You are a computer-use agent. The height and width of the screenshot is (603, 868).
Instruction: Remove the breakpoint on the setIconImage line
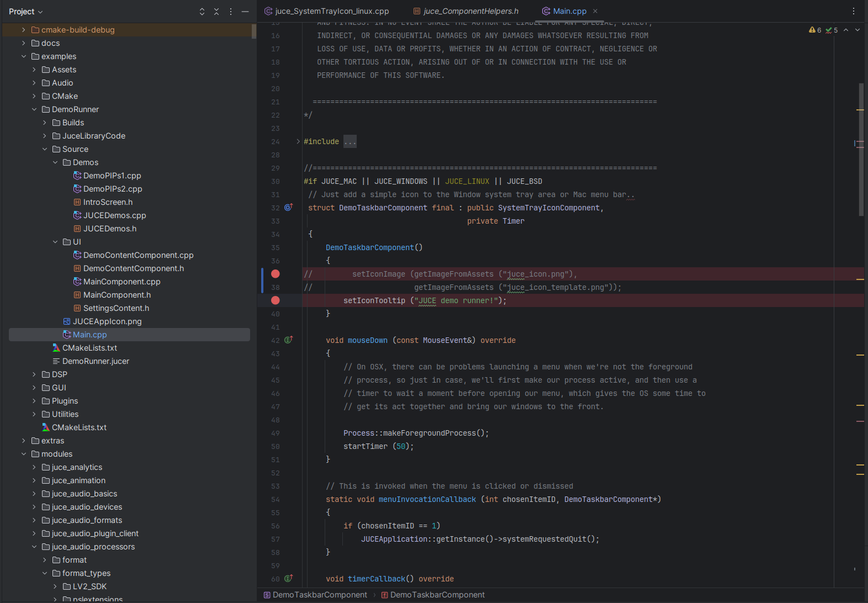pyautogui.click(x=276, y=274)
